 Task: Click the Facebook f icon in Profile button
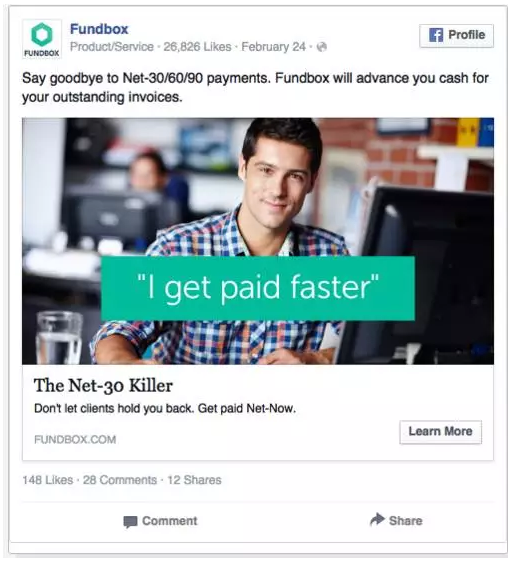point(436,35)
